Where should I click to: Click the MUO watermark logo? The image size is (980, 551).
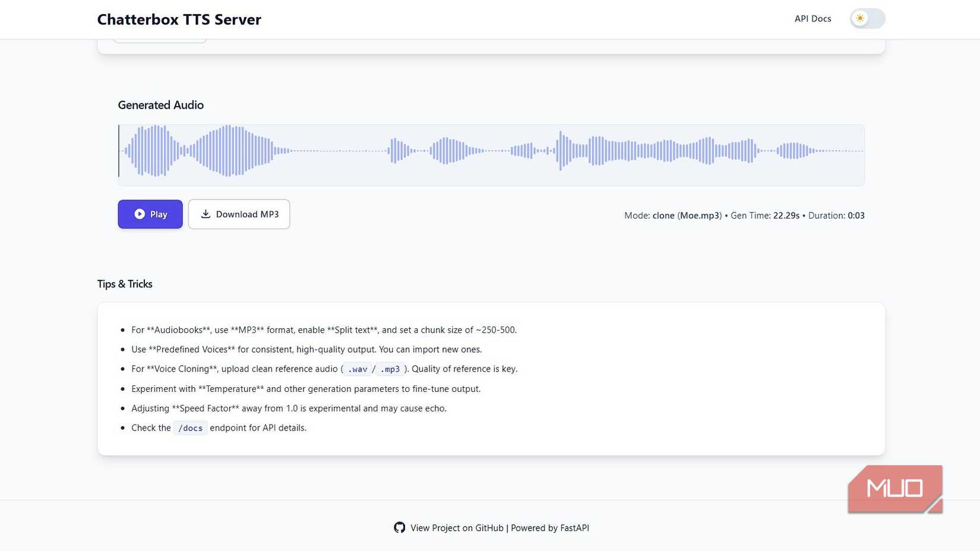coord(894,488)
